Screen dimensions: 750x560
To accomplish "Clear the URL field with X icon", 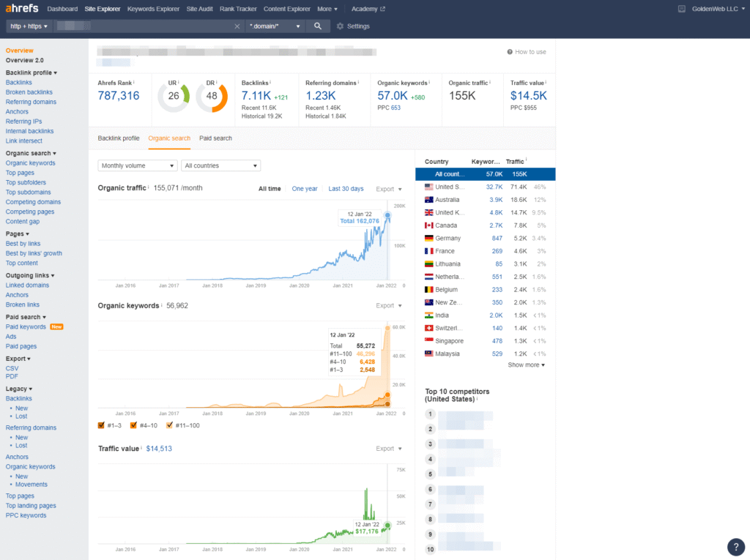I will (x=237, y=26).
